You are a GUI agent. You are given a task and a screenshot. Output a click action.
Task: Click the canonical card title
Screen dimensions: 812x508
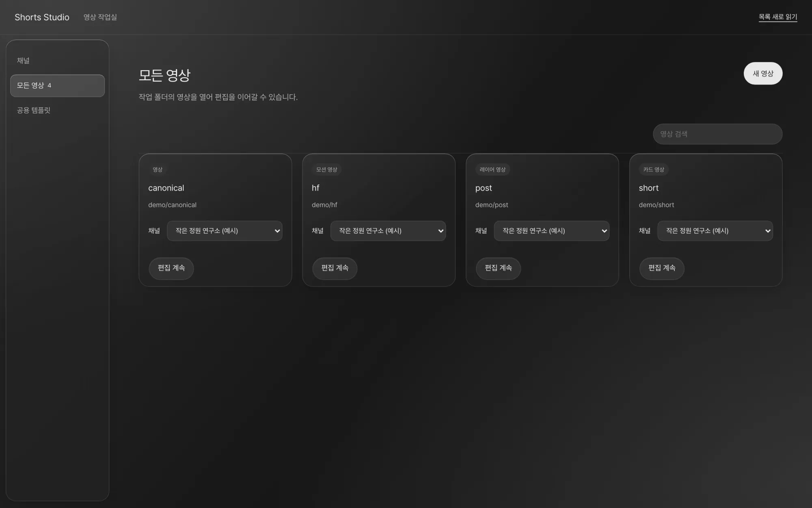[166, 188]
